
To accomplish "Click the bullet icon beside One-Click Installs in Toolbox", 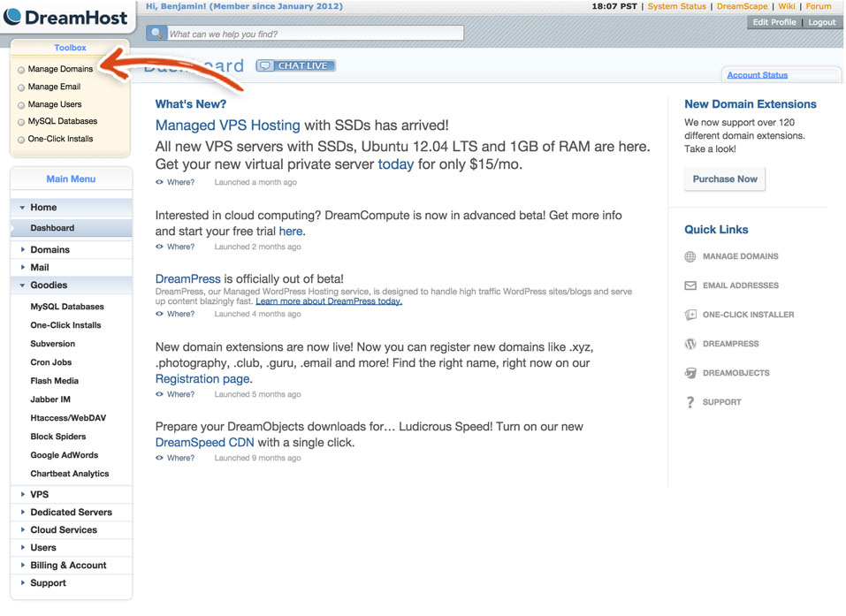I will point(21,140).
